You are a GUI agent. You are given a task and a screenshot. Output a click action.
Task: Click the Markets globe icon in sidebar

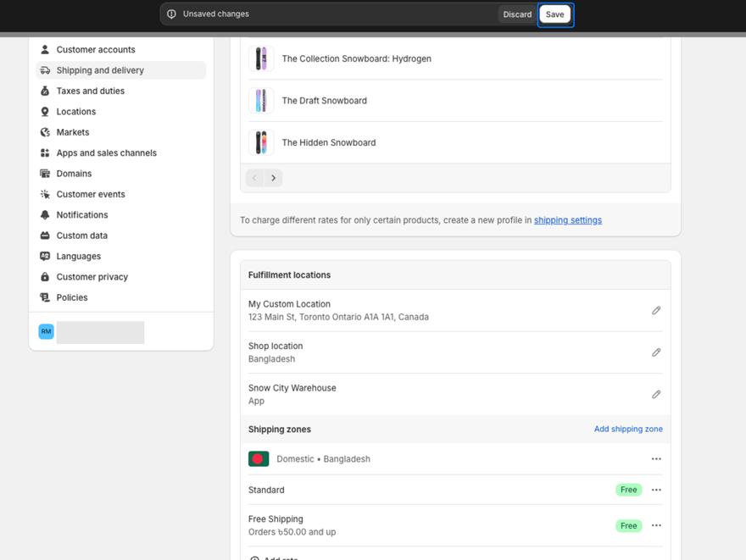[45, 132]
